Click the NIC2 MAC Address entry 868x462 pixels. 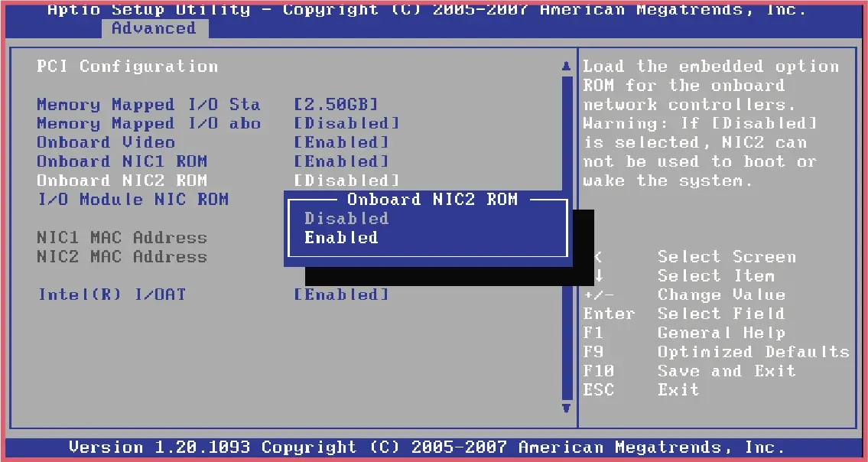coord(122,256)
